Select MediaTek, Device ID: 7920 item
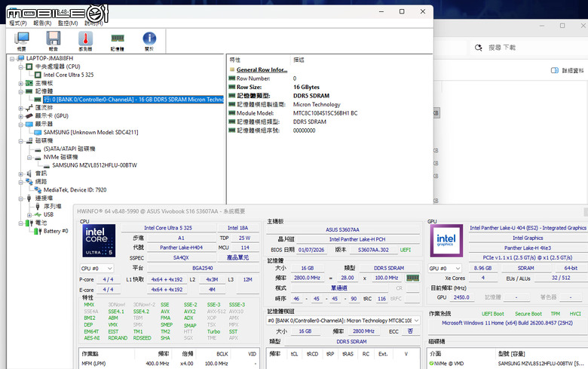Image resolution: width=588 pixels, height=369 pixels. 75,190
